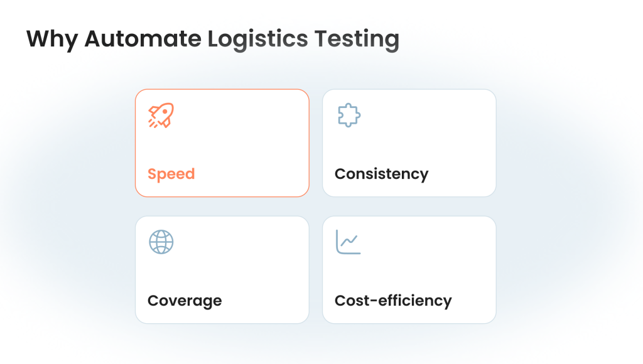This screenshot has width=643, height=364.
Task: Click the line chart icon
Action: point(348,242)
